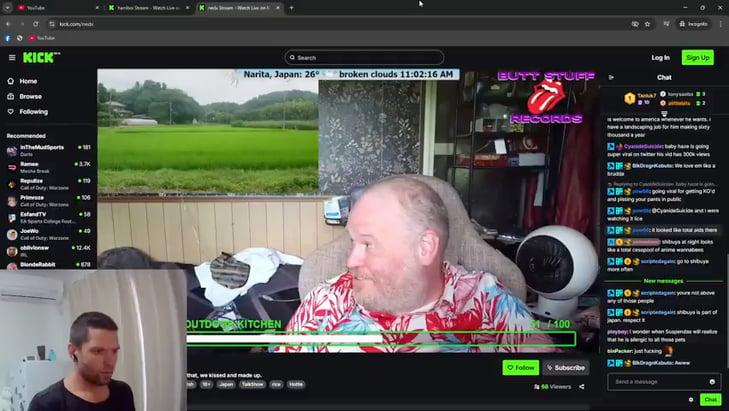Click the Taniuk7 top gifter badge
Viewport: 729px width, 411px height.
pyautogui.click(x=641, y=98)
